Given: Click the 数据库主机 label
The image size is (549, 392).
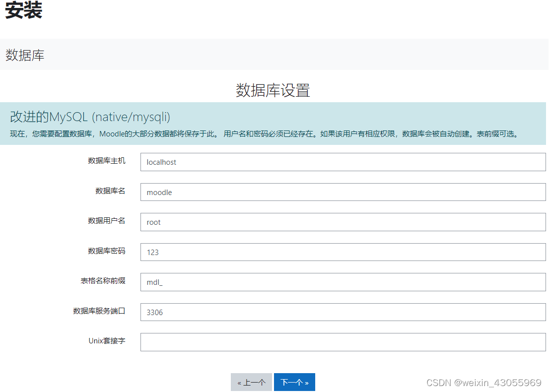Looking at the screenshot, I should (x=106, y=161).
